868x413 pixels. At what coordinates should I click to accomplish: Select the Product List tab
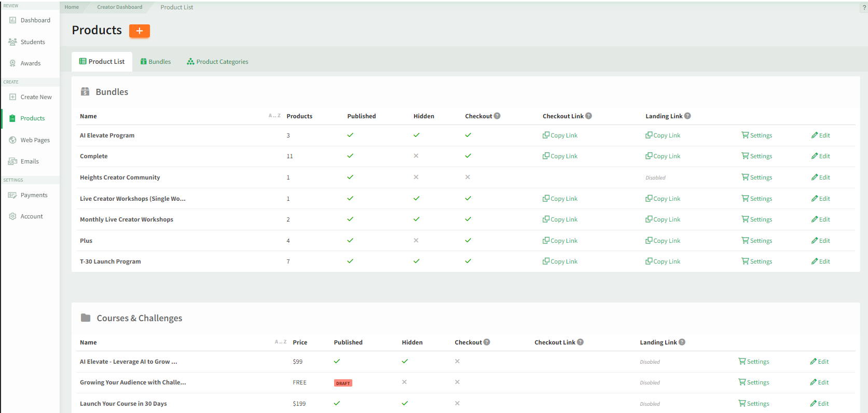click(102, 62)
